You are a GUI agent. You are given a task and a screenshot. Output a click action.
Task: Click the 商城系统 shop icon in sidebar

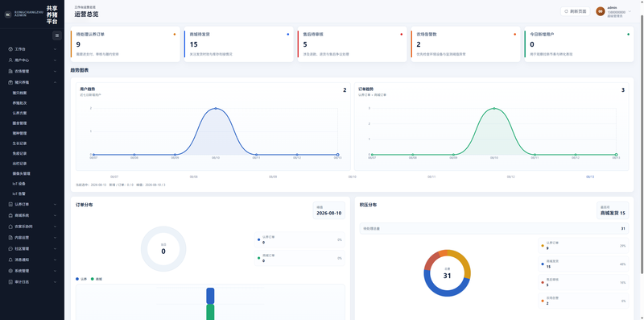(10, 215)
